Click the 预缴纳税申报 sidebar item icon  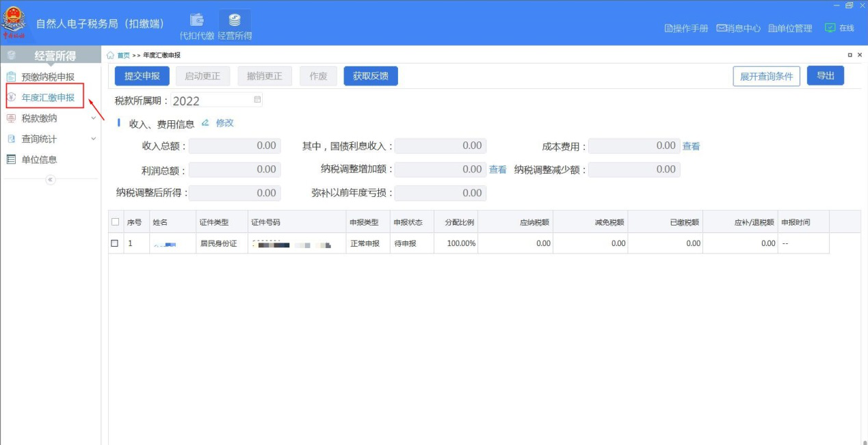(11, 77)
